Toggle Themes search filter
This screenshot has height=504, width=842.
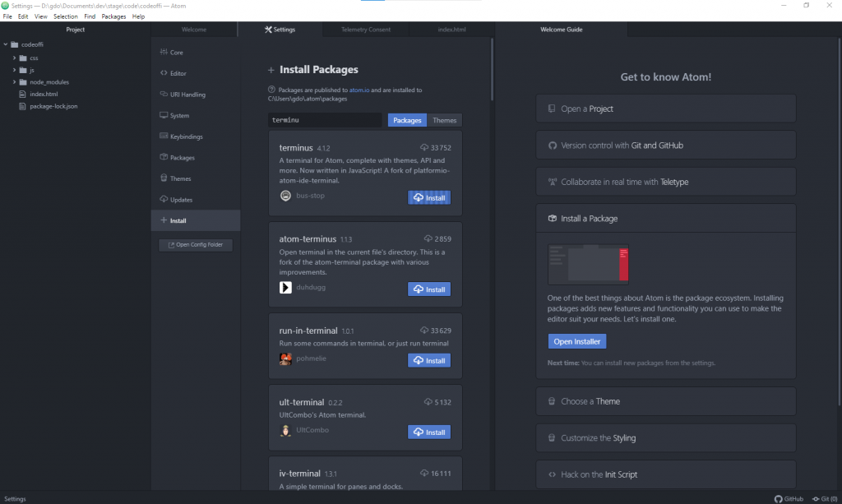pyautogui.click(x=445, y=120)
